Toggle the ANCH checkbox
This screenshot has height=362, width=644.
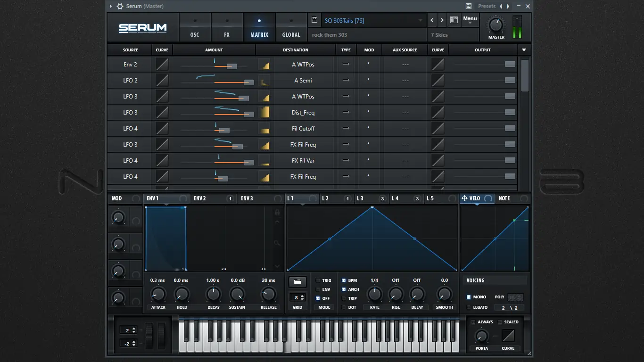[x=344, y=289]
